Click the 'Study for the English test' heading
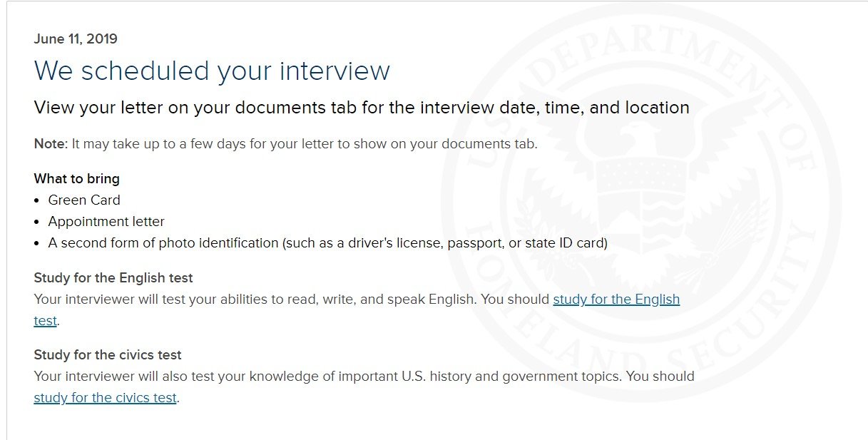The height and width of the screenshot is (440, 868). point(113,277)
